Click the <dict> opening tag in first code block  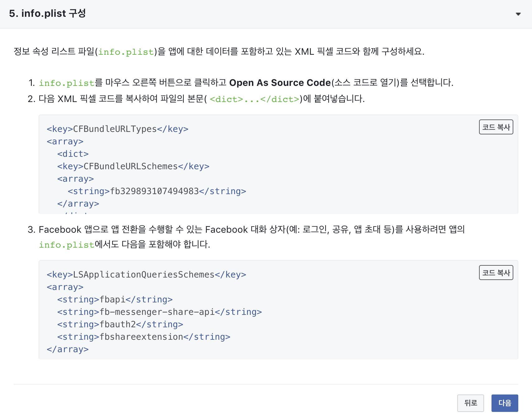[x=73, y=154]
